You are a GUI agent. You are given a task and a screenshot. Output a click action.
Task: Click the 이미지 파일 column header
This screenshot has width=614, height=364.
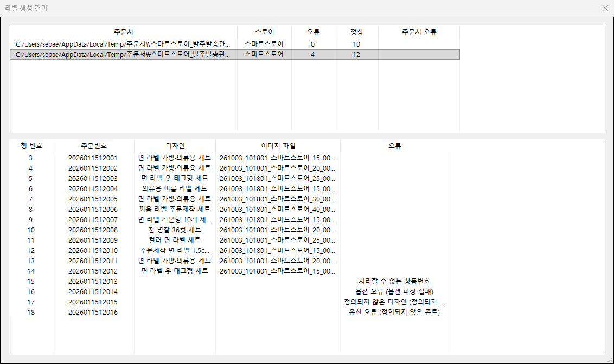pyautogui.click(x=278, y=146)
